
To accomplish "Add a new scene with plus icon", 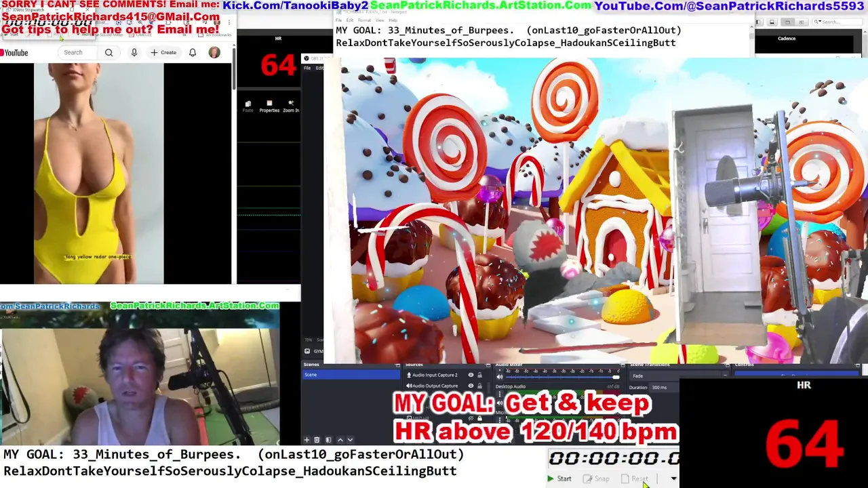I will [307, 440].
